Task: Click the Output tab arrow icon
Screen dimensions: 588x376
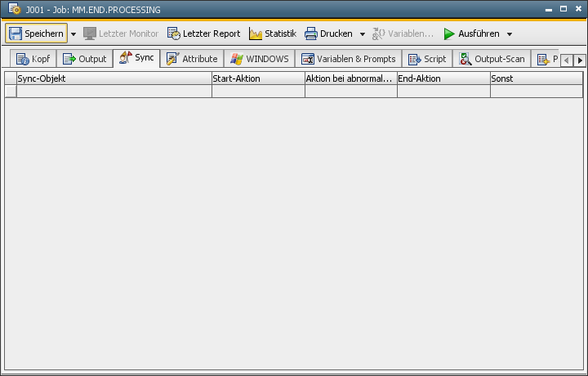Action: click(69, 59)
